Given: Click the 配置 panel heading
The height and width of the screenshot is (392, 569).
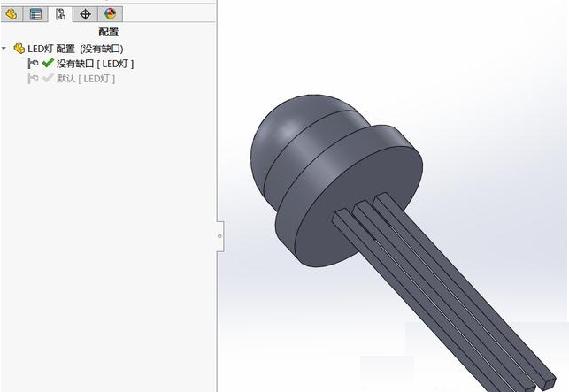Looking at the screenshot, I should 109,32.
